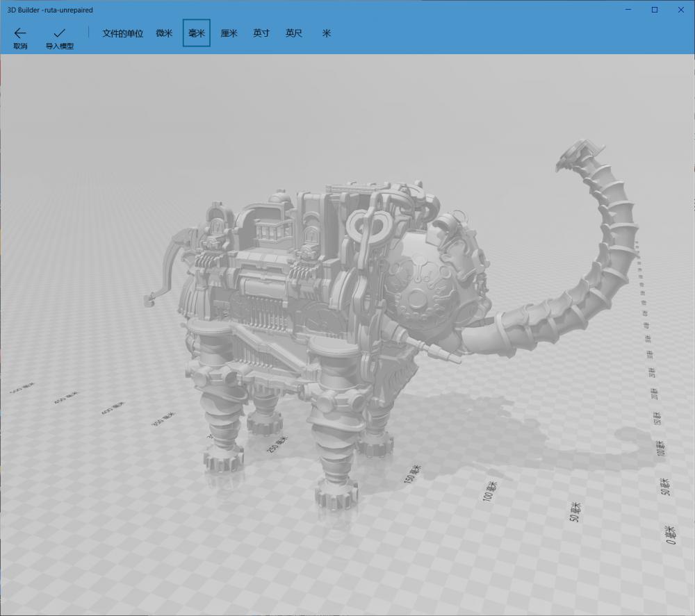This screenshot has height=616, width=695.
Task: Minimize the 3D Builder window
Action: pyautogui.click(x=628, y=10)
